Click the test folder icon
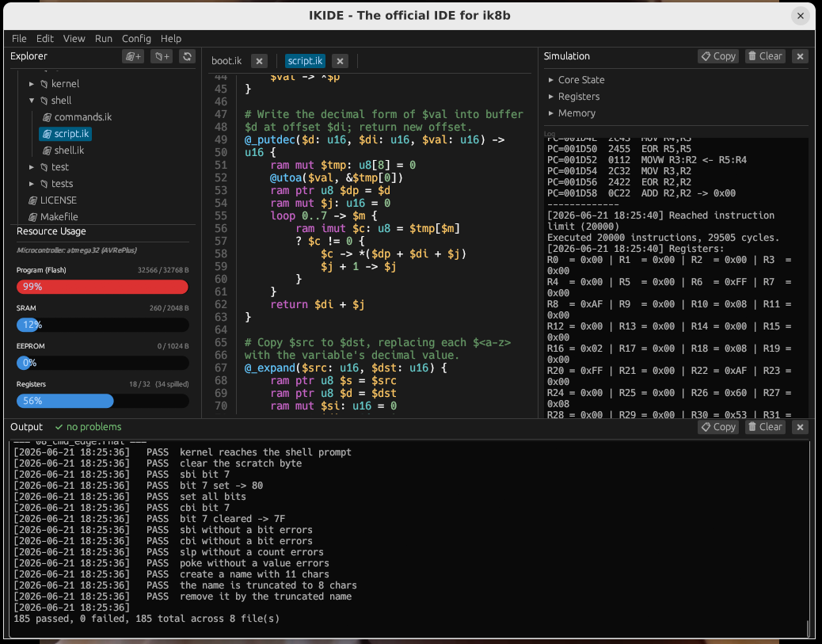Viewport: 822px width, 644px height. 44,167
